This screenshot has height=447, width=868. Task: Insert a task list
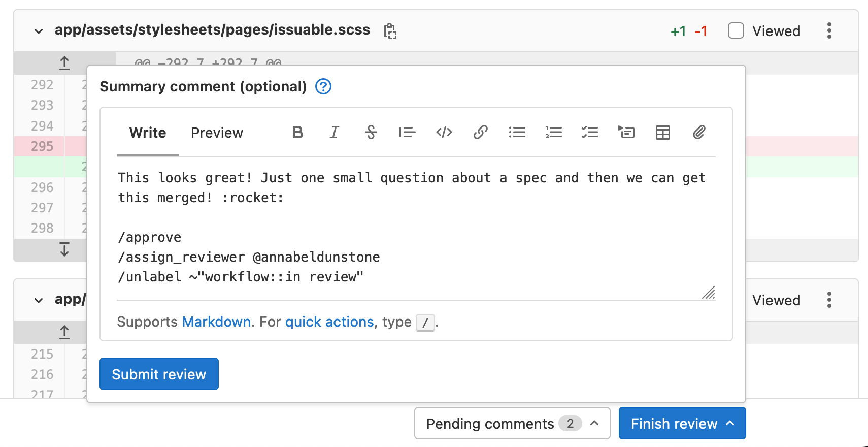pos(590,133)
